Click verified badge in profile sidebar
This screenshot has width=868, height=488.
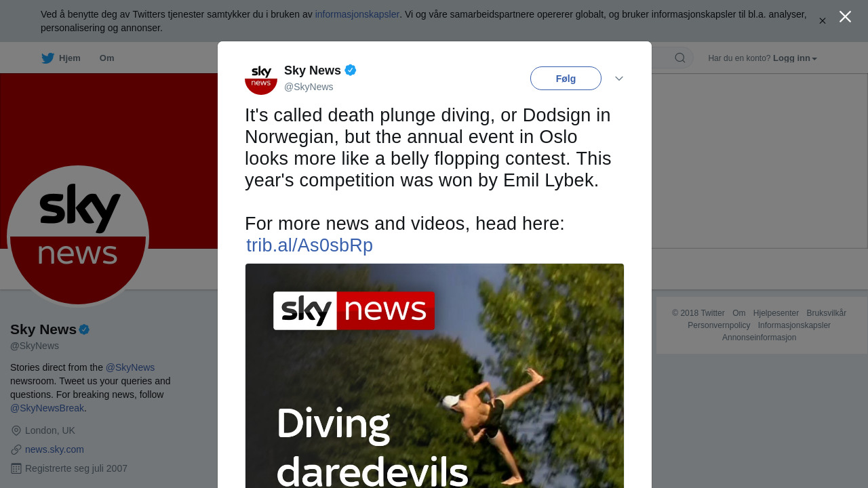click(x=84, y=329)
